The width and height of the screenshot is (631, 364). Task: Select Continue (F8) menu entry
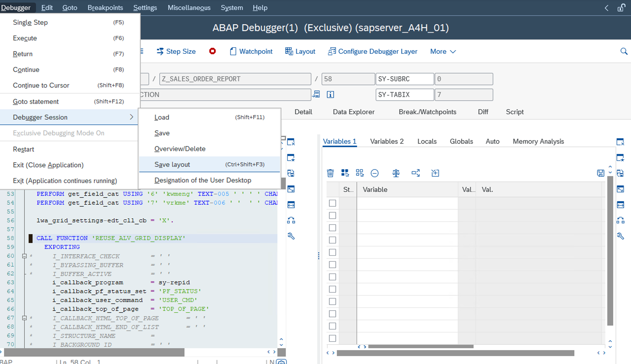(69, 70)
